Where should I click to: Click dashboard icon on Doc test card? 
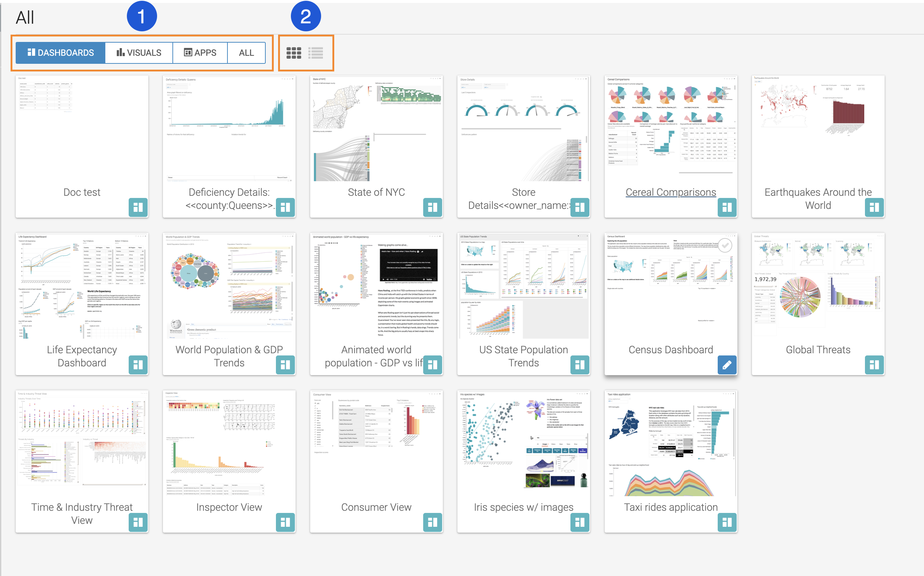(138, 207)
